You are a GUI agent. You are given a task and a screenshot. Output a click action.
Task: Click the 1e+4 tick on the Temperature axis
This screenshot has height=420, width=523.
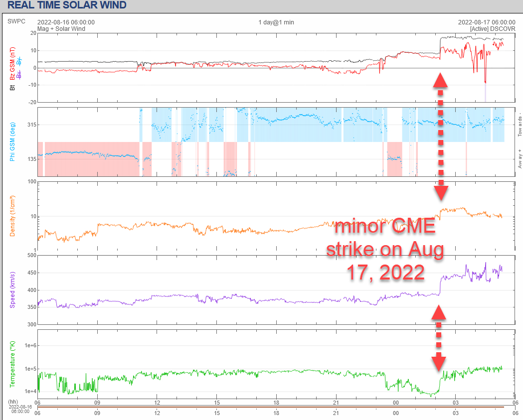click(30, 391)
